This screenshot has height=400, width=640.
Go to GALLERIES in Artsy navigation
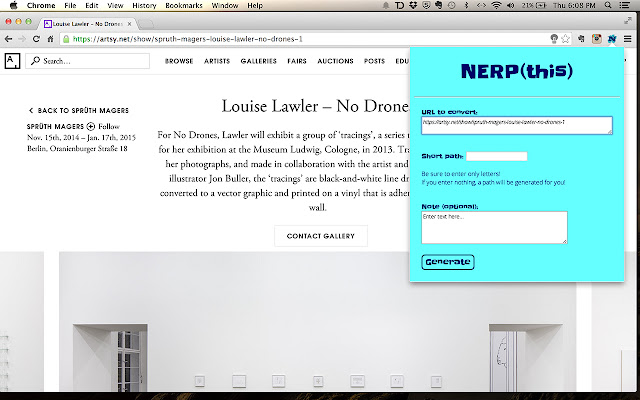click(x=258, y=61)
